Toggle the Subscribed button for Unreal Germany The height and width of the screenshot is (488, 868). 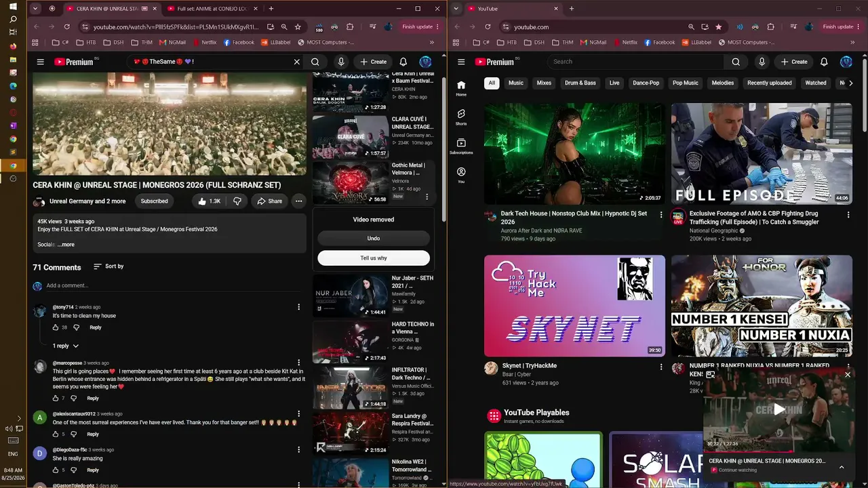point(154,201)
